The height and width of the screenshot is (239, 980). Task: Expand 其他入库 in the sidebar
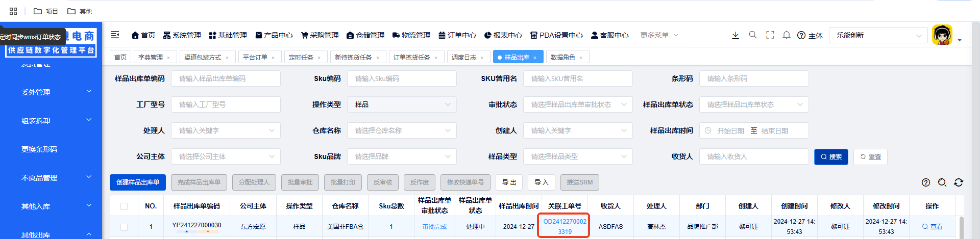51,206
